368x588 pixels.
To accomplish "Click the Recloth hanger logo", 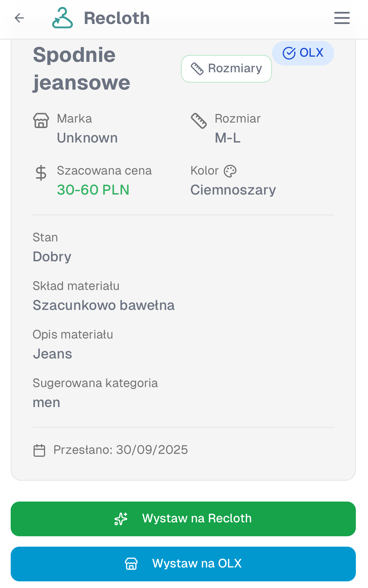I will (x=62, y=18).
